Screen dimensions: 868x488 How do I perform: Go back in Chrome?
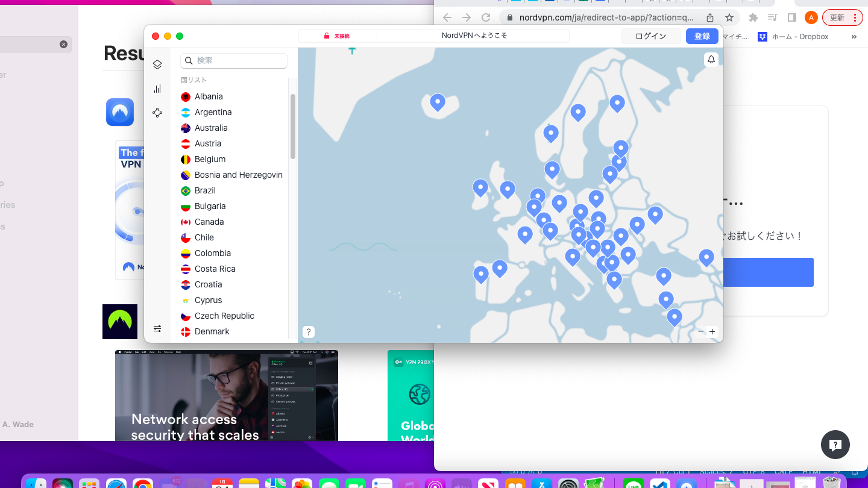click(x=447, y=17)
